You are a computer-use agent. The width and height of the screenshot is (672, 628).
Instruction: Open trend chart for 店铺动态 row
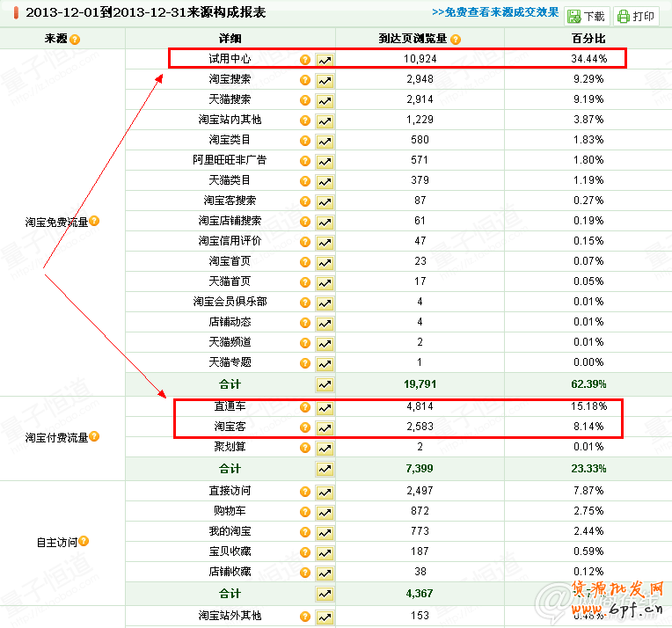[325, 323]
